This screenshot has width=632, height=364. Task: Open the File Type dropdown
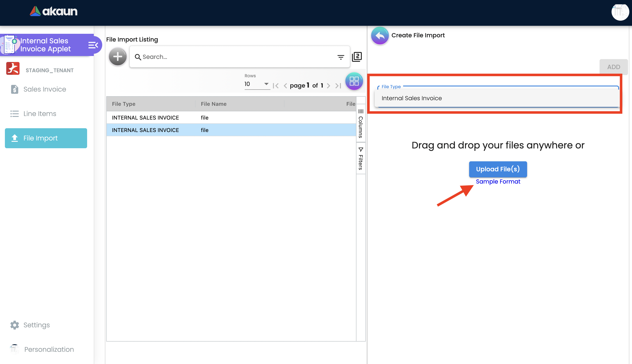point(498,98)
